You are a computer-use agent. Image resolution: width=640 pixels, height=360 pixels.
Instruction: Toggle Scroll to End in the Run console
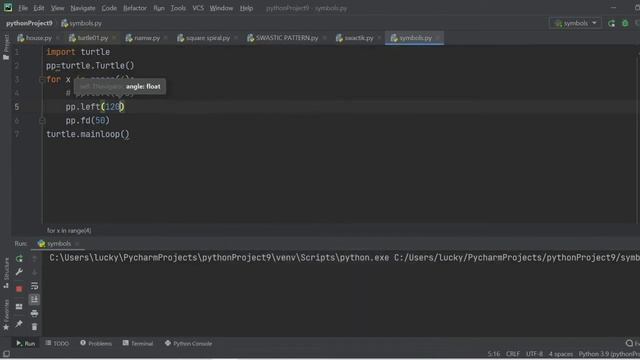point(34,300)
